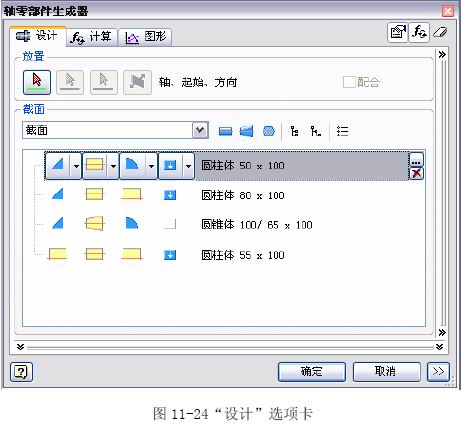This screenshot has height=424, width=461.
Task: Click the insert cylinder section icon
Action: [x=225, y=131]
